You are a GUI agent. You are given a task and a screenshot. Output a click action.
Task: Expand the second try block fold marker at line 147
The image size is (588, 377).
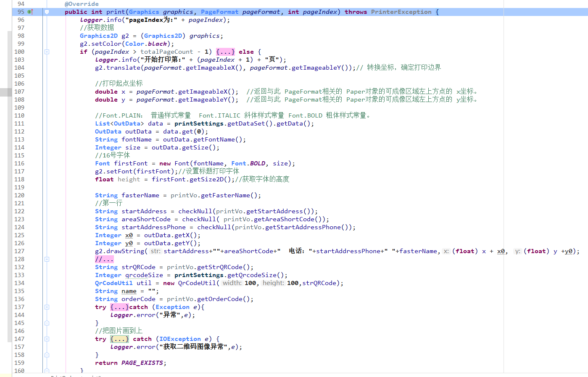coord(47,339)
